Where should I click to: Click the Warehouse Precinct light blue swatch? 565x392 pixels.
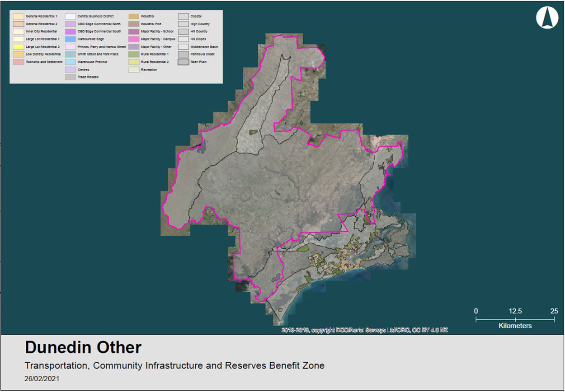[x=70, y=62]
